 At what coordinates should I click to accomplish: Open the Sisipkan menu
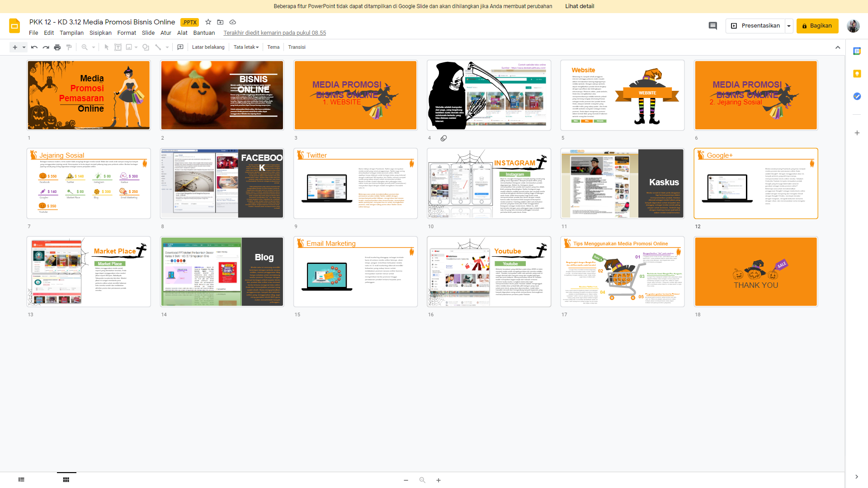coord(100,33)
